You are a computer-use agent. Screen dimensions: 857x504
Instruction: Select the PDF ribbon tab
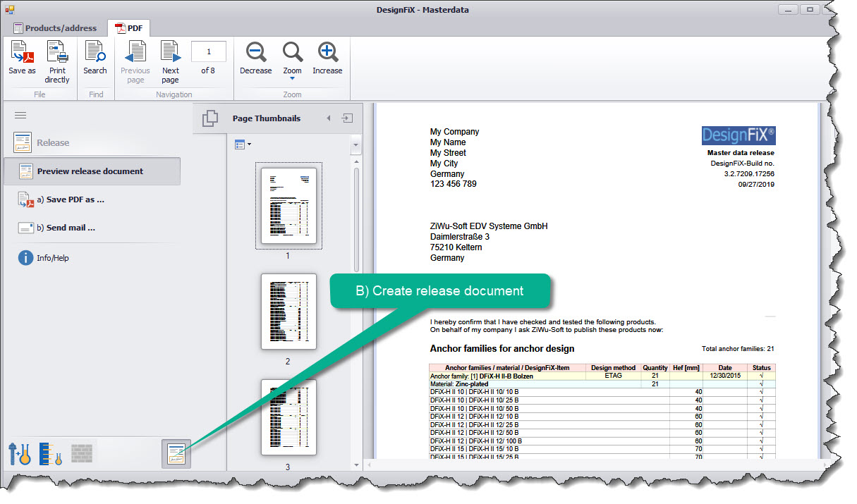pos(129,28)
